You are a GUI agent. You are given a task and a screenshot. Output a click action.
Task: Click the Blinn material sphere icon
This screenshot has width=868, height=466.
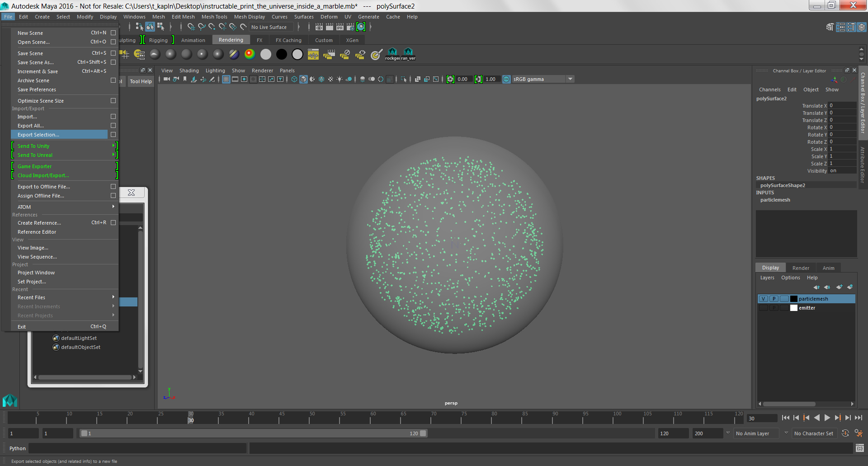point(170,54)
